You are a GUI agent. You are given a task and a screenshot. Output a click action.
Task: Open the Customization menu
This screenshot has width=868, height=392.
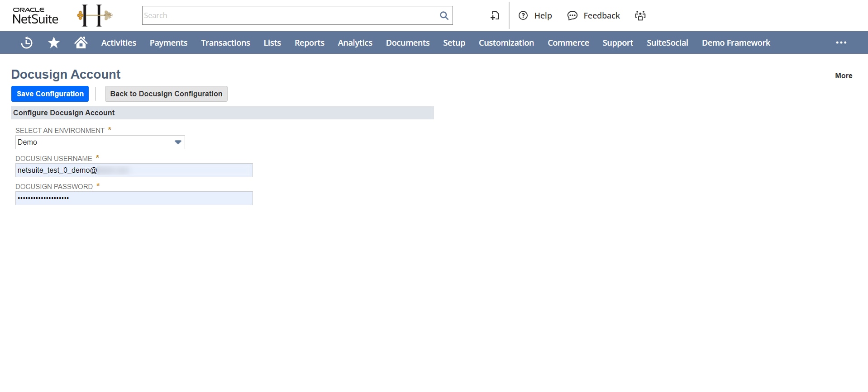point(506,43)
